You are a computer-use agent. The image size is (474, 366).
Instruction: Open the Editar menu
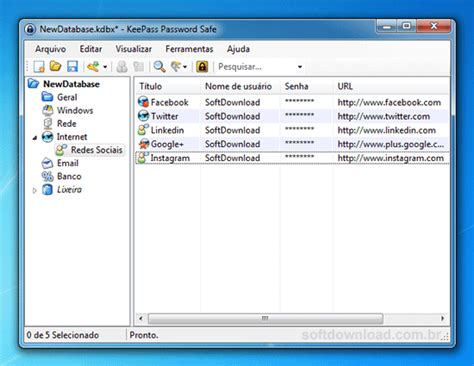[x=91, y=49]
